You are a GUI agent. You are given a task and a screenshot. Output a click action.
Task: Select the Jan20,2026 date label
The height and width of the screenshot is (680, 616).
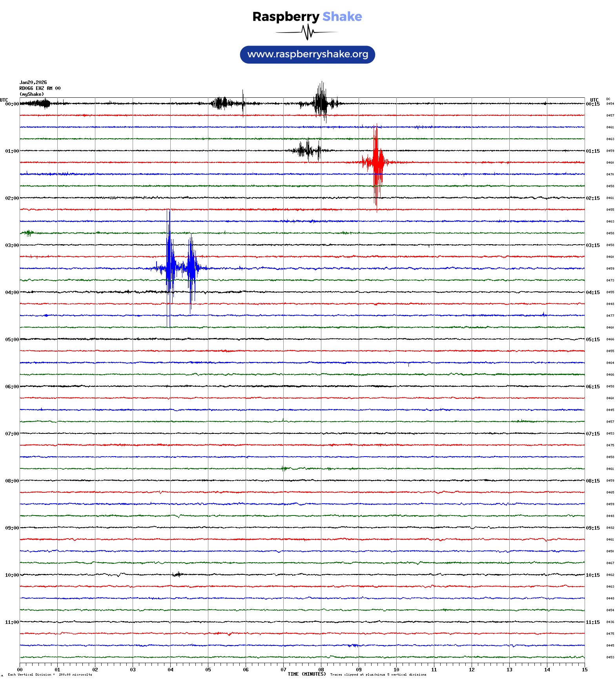coord(33,82)
